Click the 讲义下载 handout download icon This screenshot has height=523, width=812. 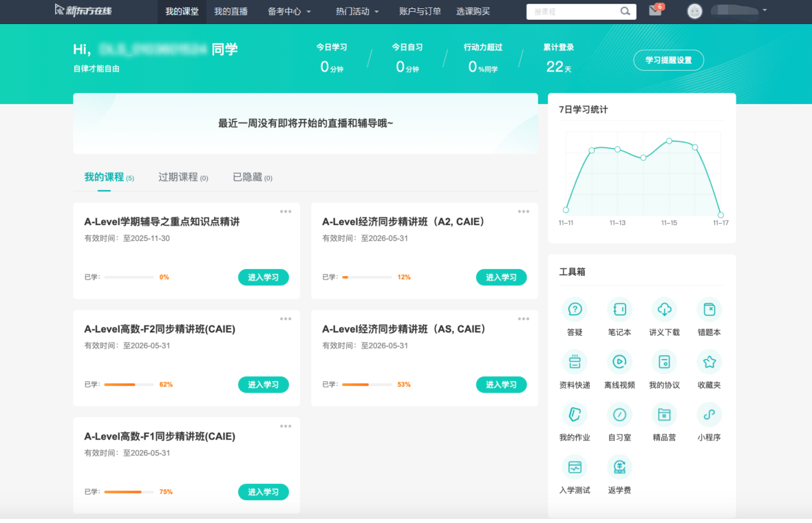click(664, 310)
